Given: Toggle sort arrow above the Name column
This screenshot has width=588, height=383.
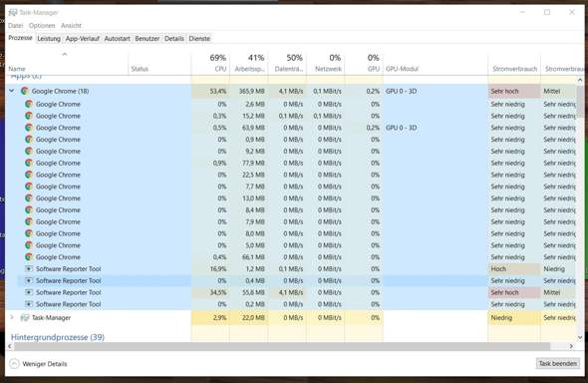Looking at the screenshot, I should pyautogui.click(x=65, y=55).
